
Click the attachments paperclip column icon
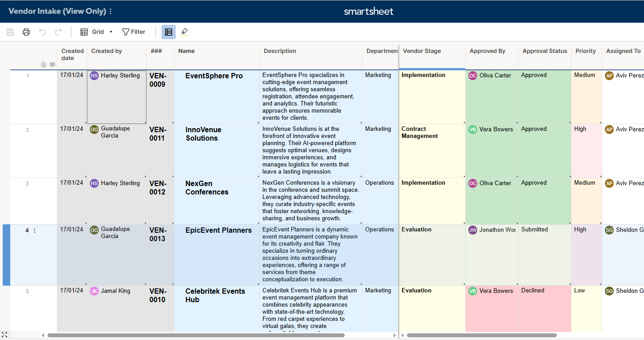pos(44,65)
